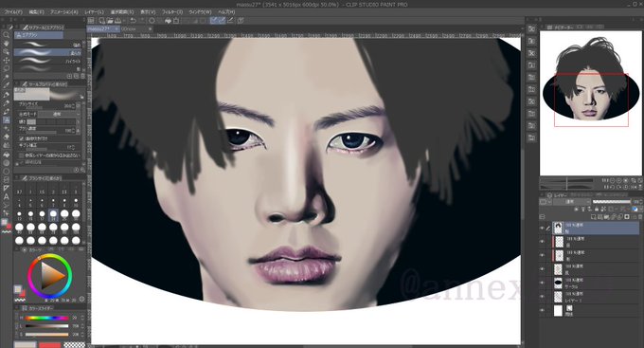644x348 pixels.
Task: Select the ハイライト airbrush sub tool
Action: coord(48,61)
